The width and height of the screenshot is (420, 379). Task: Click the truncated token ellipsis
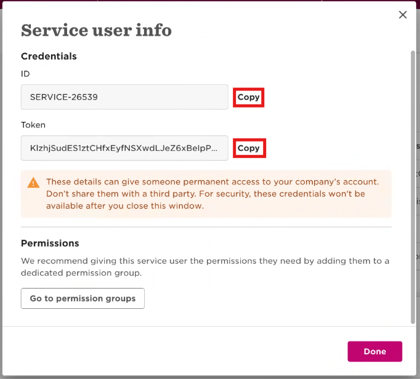(x=214, y=148)
